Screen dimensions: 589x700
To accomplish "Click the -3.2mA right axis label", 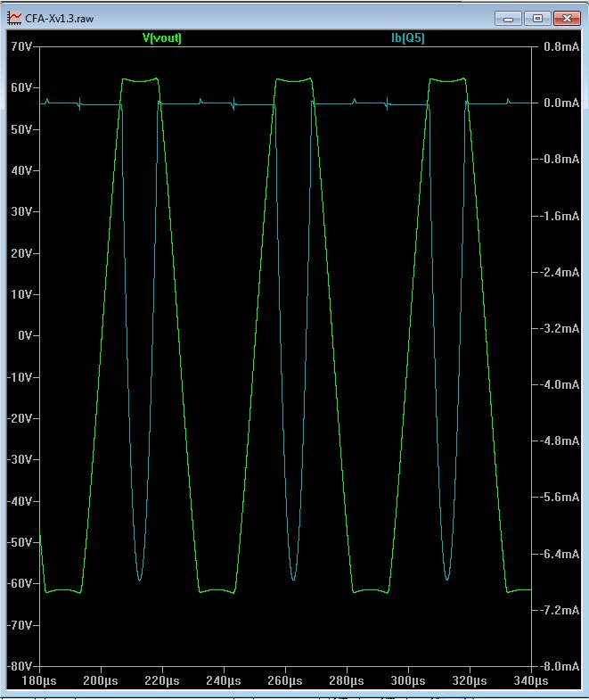I will tap(560, 328).
